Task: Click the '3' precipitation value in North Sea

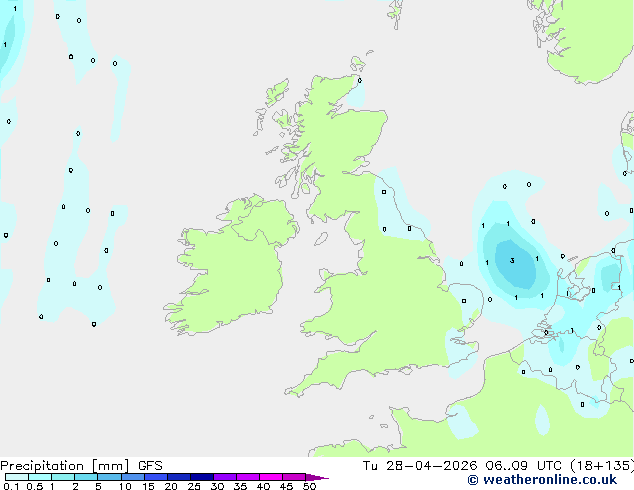Action: [512, 260]
